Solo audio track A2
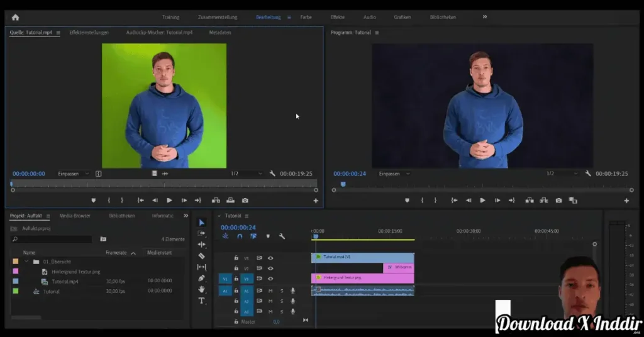Image resolution: width=644 pixels, height=337 pixels. click(x=282, y=301)
